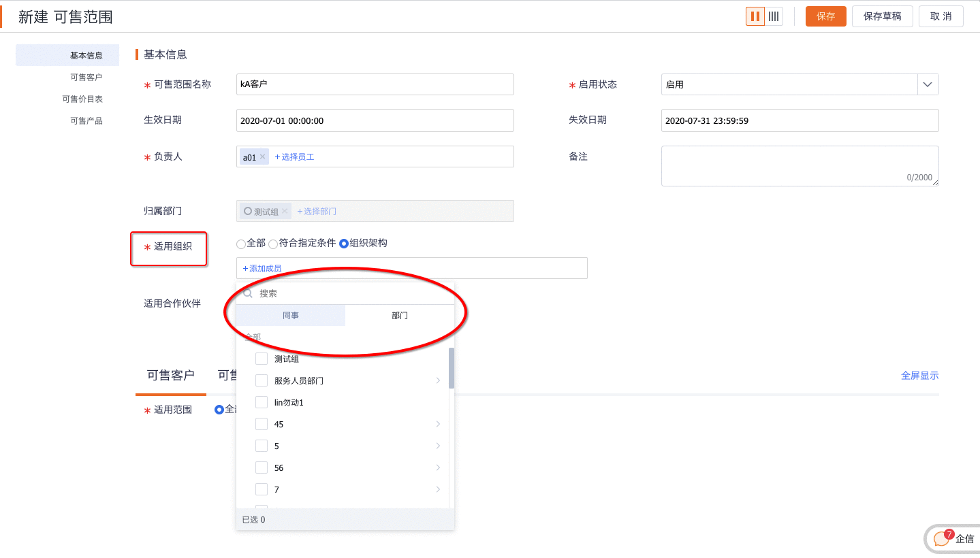The image size is (980, 558).
Task: Focus the 可售范围名称 input field
Action: tap(375, 84)
